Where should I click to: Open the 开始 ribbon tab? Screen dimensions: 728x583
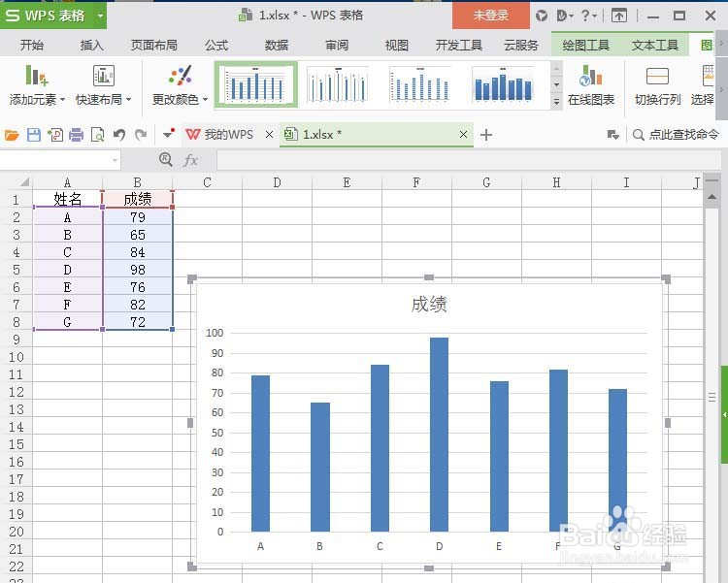[32, 45]
